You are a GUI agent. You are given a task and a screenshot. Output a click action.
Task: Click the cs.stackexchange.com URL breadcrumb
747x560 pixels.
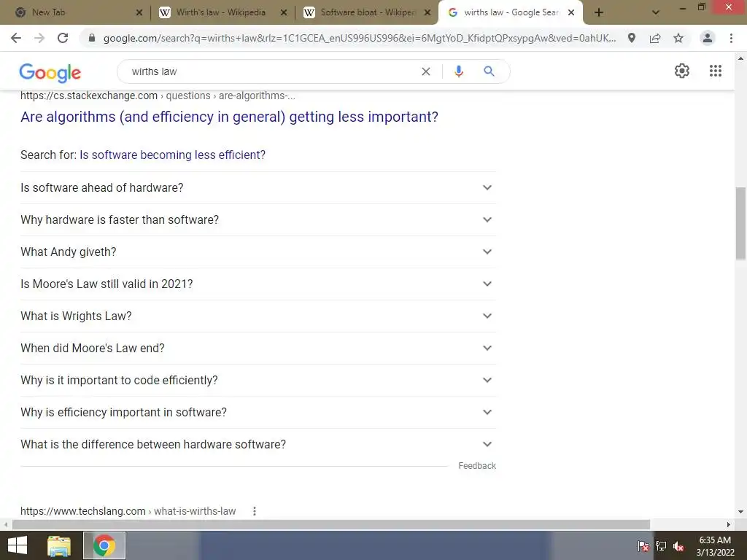click(158, 96)
